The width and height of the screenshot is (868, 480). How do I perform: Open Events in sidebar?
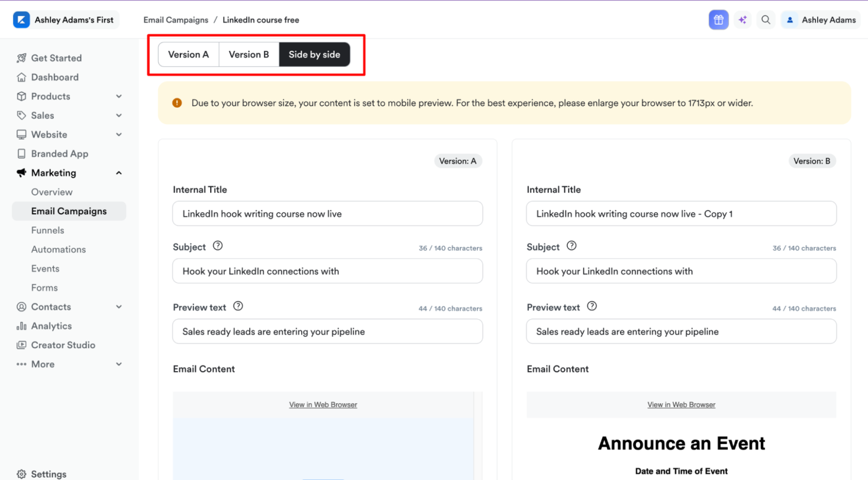point(45,269)
